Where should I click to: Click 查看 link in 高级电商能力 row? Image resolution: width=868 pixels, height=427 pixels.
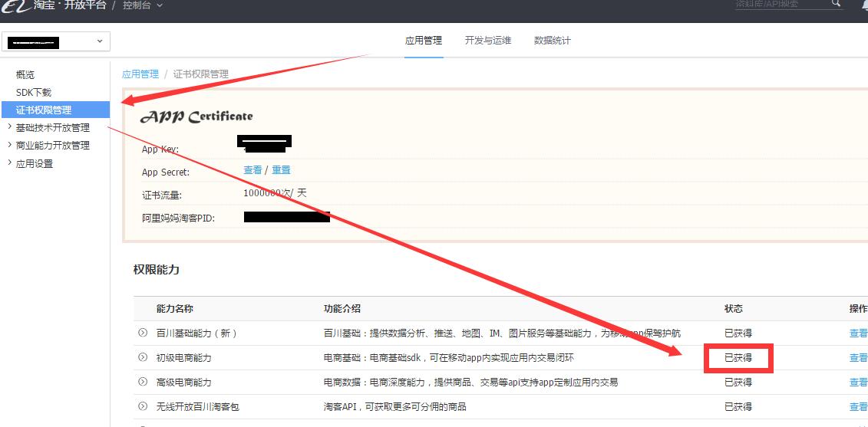coord(859,383)
